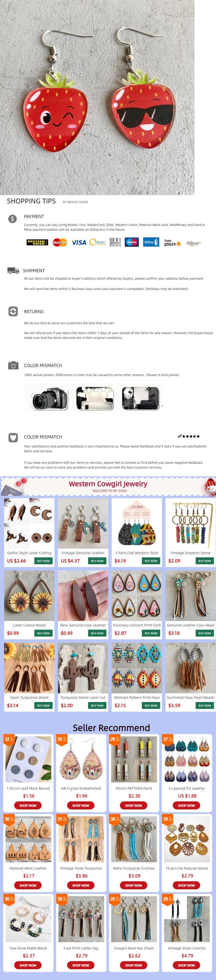
Task: Click BUY NOW for Vintage Emperor Stone
Action: pos(205,561)
